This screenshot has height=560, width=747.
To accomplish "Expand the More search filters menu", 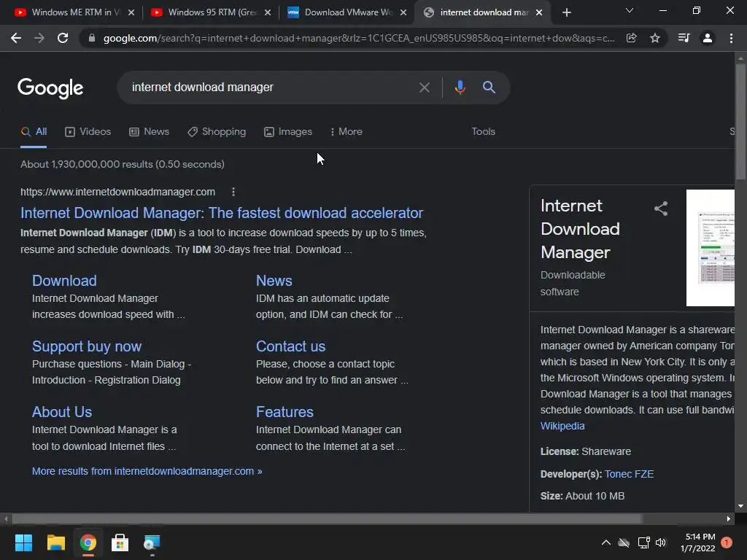I will (347, 132).
